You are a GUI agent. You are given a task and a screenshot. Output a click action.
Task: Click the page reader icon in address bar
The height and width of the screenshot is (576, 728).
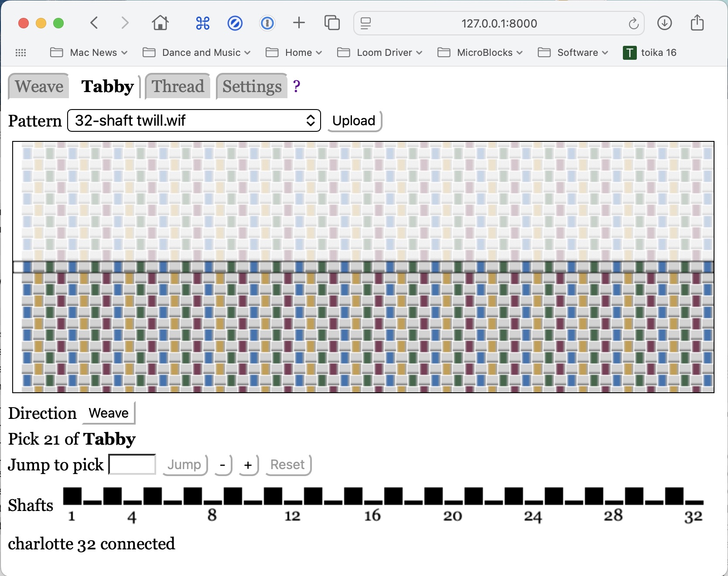[366, 24]
